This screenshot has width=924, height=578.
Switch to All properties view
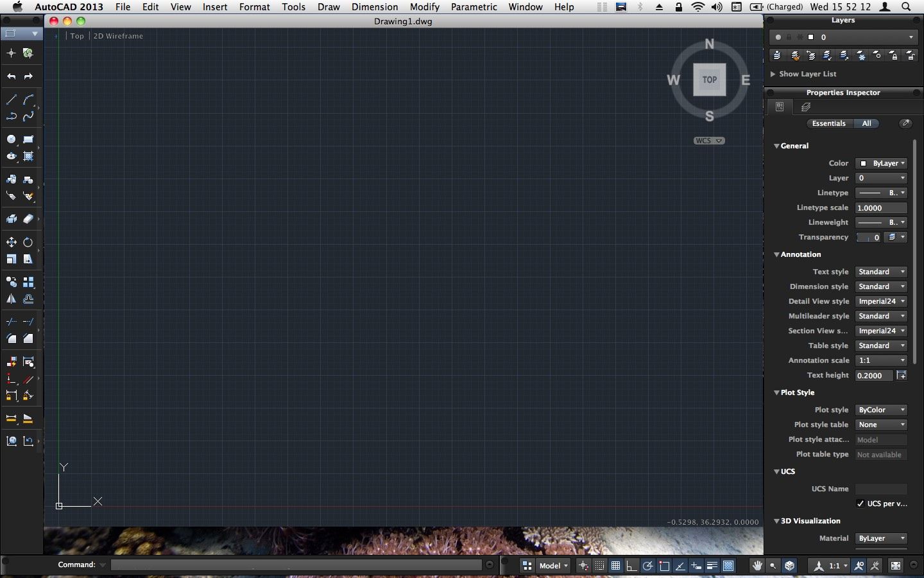(866, 123)
